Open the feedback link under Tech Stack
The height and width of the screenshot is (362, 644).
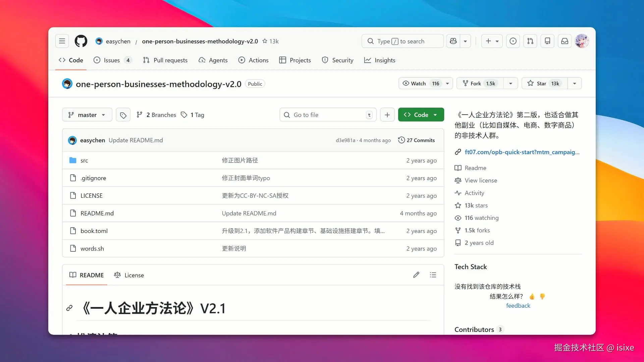pos(518,305)
